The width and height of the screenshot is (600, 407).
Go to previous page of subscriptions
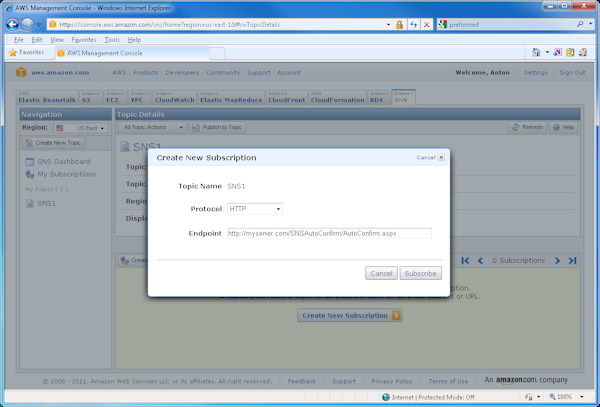point(480,260)
